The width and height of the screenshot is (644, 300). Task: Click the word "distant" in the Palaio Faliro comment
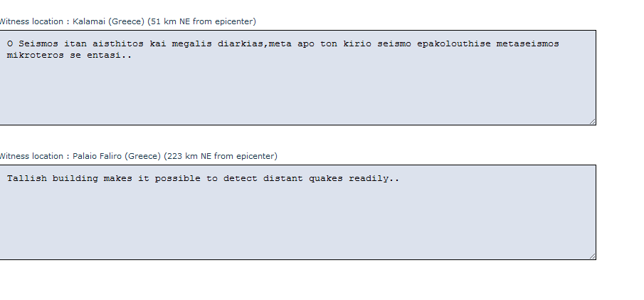pyautogui.click(x=283, y=179)
